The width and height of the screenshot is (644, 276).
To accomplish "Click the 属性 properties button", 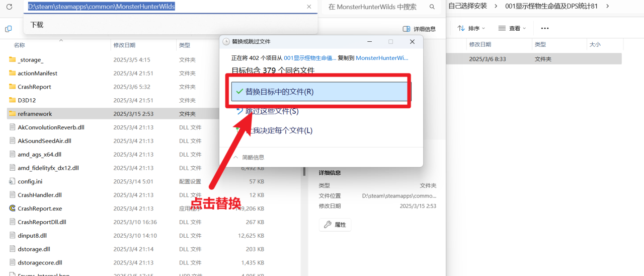I will coord(335,225).
